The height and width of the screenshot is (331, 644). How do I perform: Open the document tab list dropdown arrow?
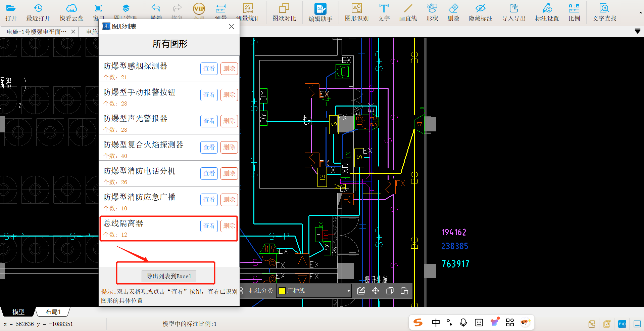(638, 31)
